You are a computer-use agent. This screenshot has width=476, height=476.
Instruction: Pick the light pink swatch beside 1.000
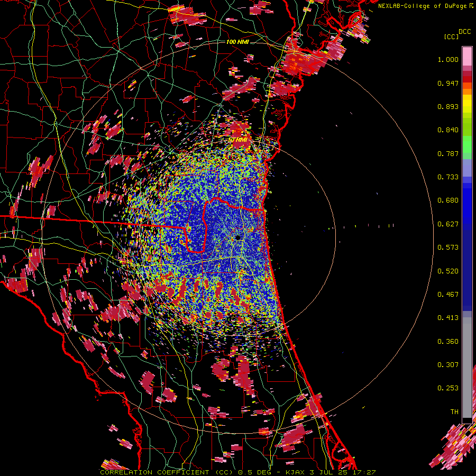(467, 57)
